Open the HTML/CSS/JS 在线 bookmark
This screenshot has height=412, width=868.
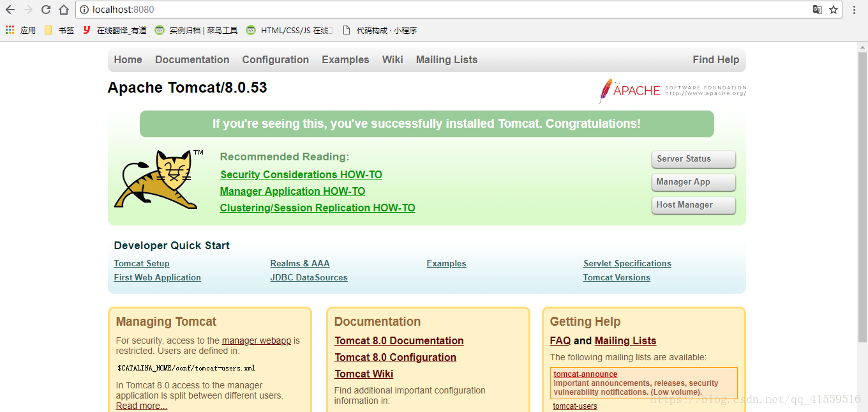click(290, 30)
